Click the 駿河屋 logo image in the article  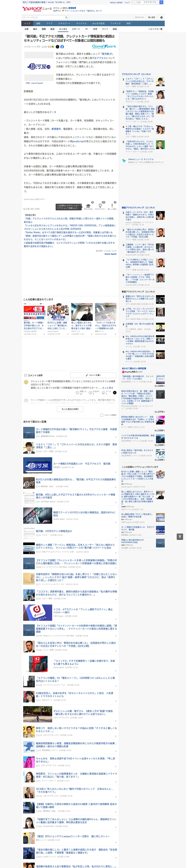click(39, 67)
